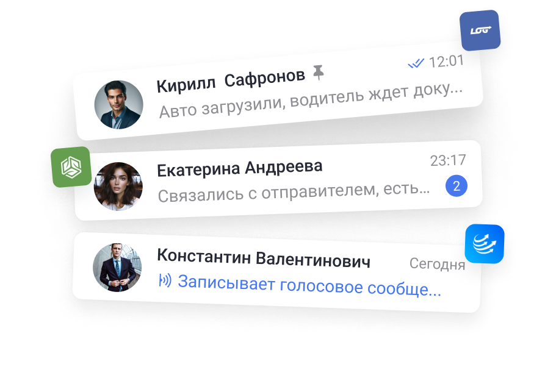Click the 12:01 timestamp
Image resolution: width=556 pixels, height=392 pixels.
click(446, 62)
